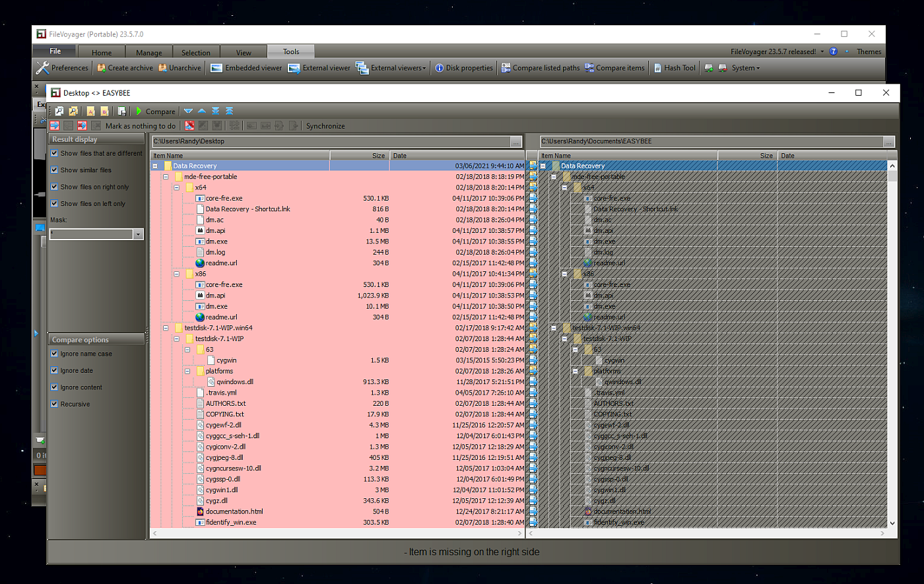The image size is (924, 584).
Task: Collapse the left platforms folder
Action: [187, 371]
